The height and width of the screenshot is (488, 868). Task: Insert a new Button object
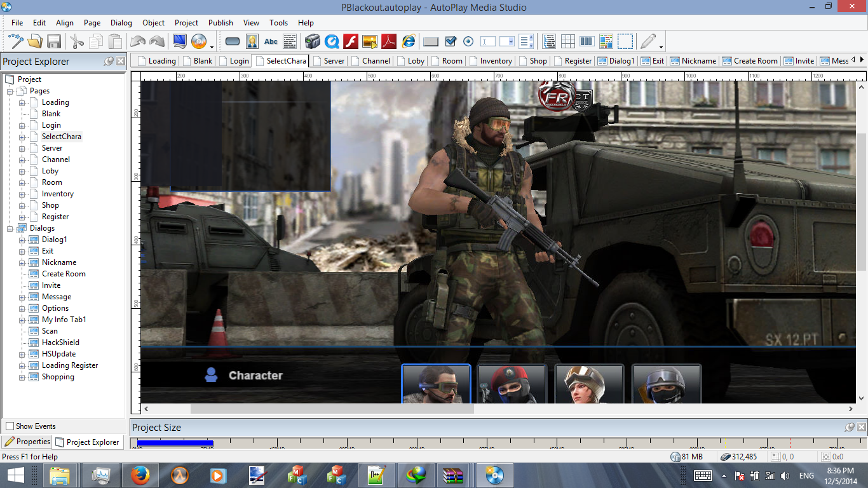tap(233, 42)
